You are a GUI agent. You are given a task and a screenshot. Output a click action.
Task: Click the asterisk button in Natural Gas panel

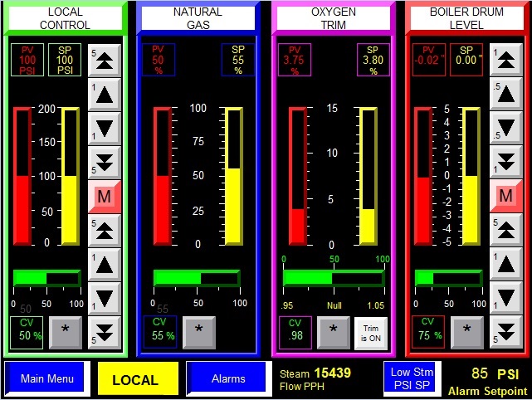click(199, 329)
